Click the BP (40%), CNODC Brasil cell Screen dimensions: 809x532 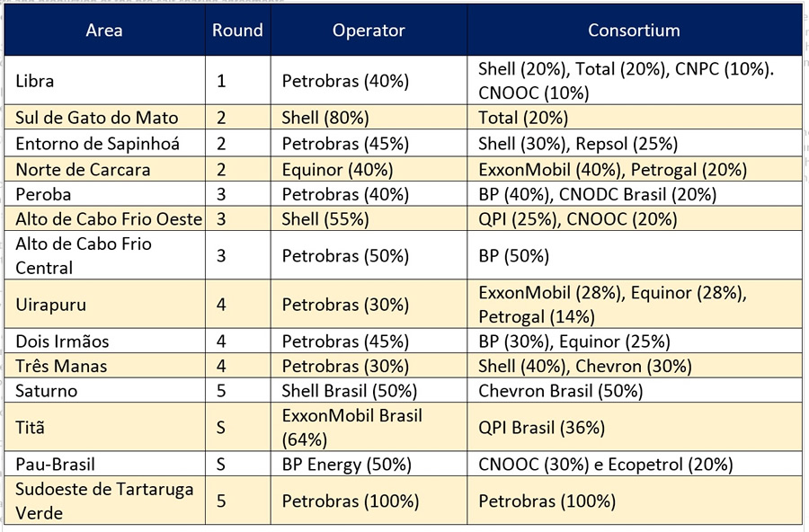(x=635, y=194)
